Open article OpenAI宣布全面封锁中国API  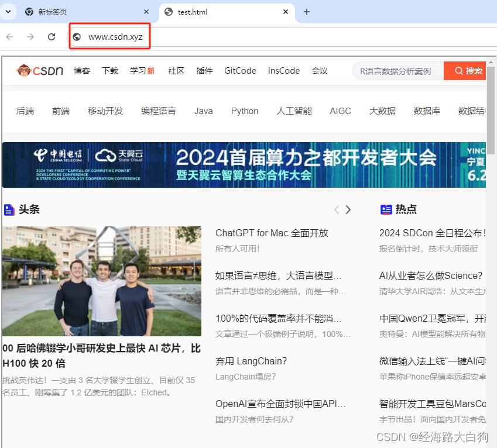[x=280, y=404]
